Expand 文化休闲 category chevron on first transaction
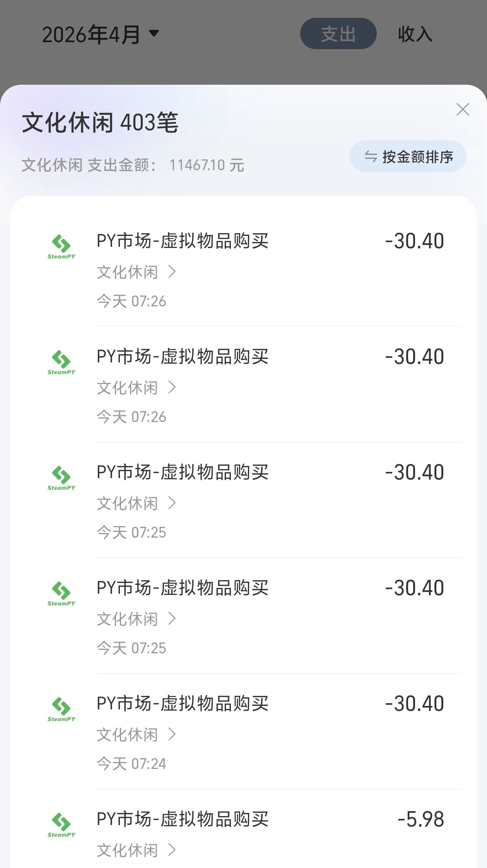This screenshot has height=868, width=487. pos(172,272)
